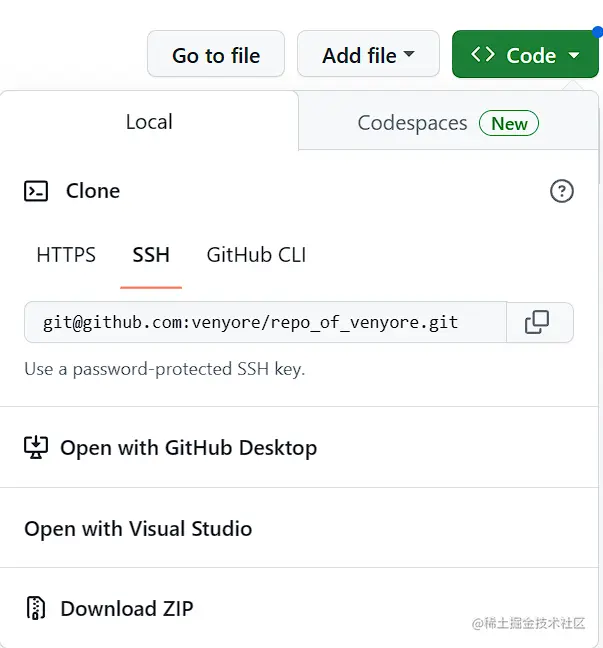Select the Local tab
Screen dimensions: 603x648
pyautogui.click(x=149, y=122)
